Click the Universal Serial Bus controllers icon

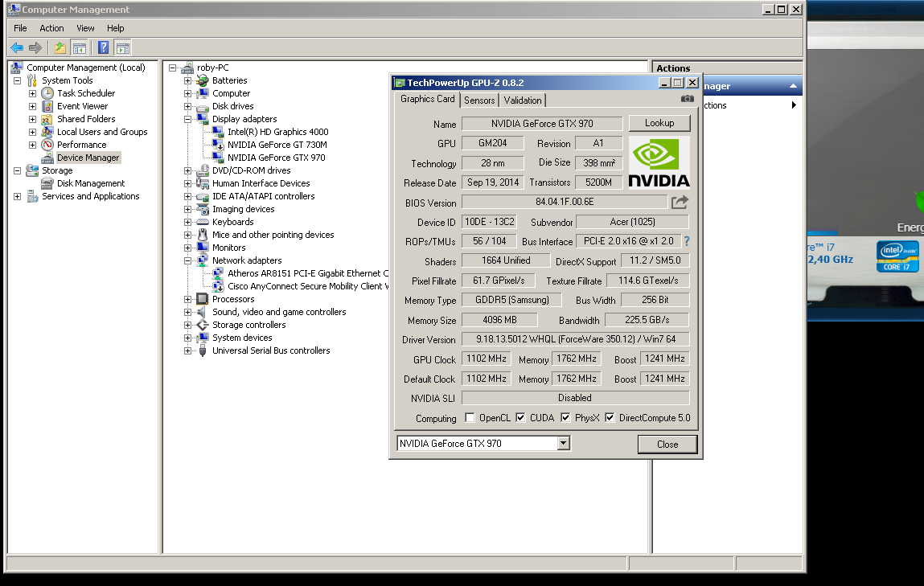click(x=203, y=351)
